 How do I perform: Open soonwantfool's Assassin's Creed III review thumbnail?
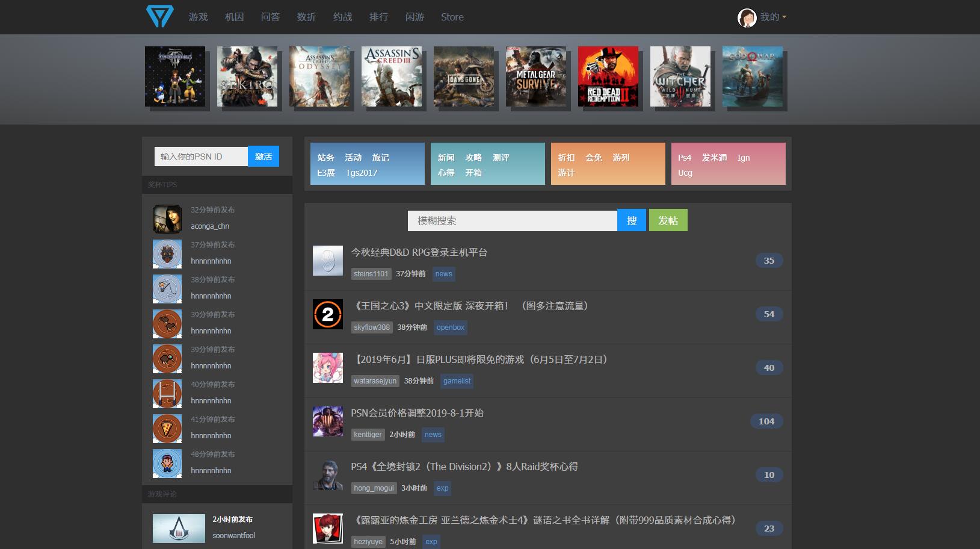(179, 529)
